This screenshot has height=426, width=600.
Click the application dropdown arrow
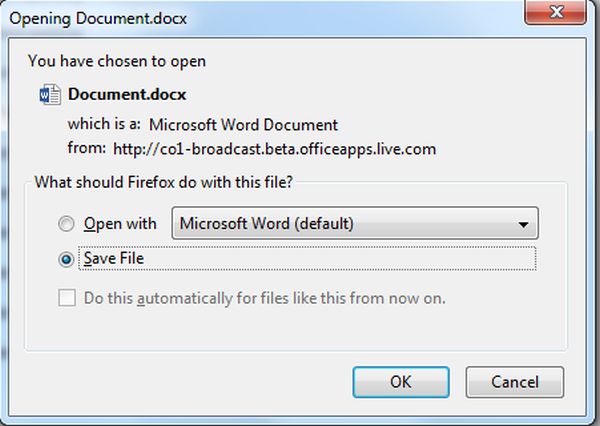[522, 224]
